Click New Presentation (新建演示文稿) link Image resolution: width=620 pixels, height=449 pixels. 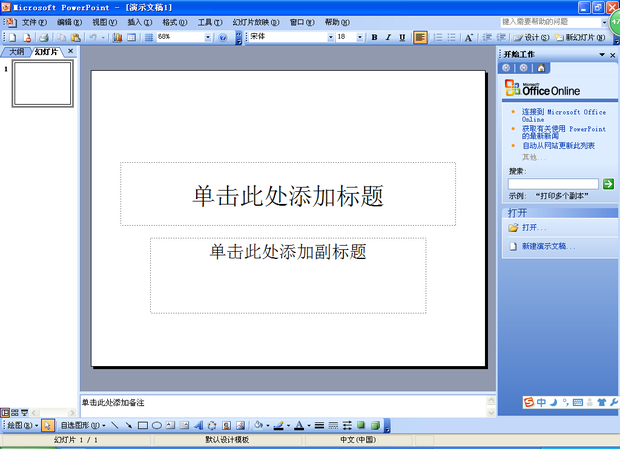tap(548, 246)
